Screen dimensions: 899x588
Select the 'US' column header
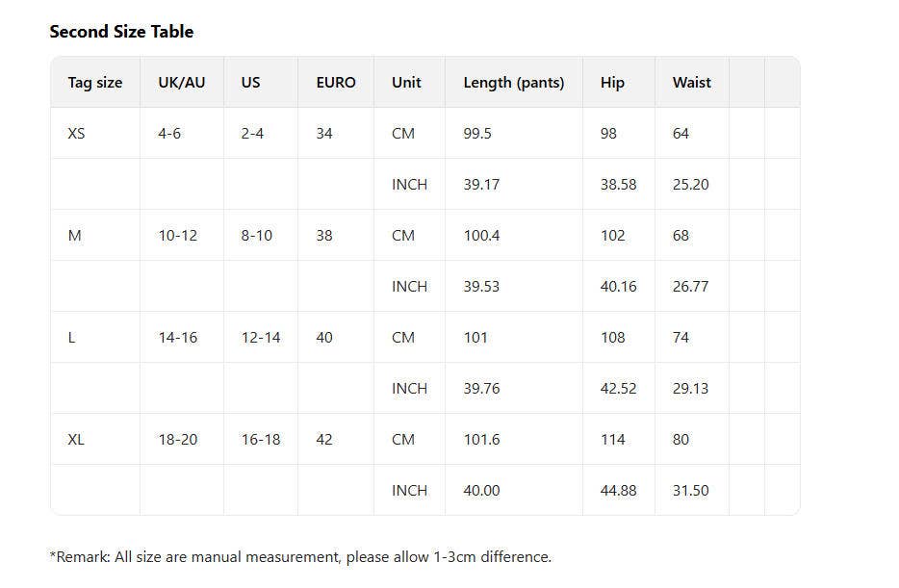[x=250, y=83]
